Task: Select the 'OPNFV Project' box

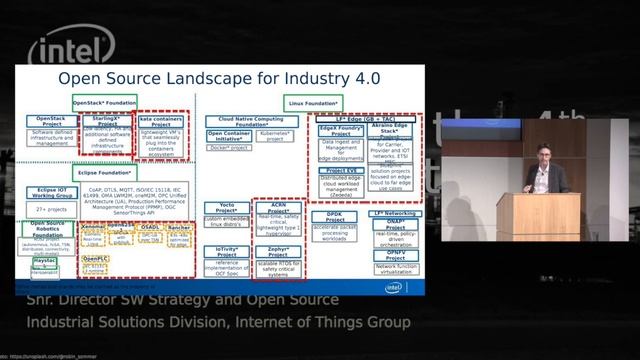Action: click(396, 256)
